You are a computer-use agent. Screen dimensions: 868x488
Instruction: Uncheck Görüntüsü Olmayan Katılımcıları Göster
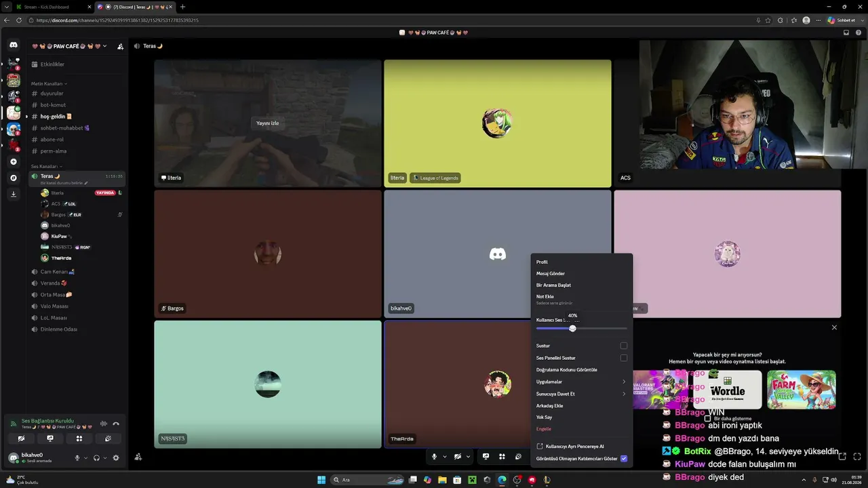[x=624, y=459]
